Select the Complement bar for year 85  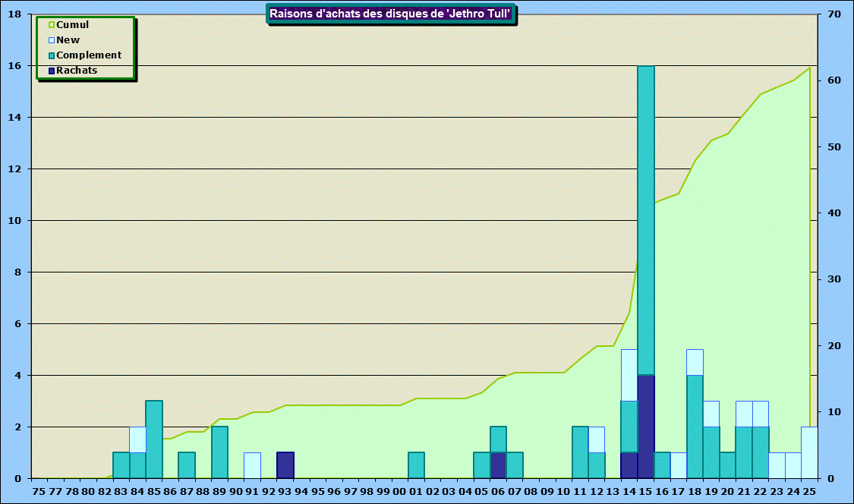pyautogui.click(x=154, y=439)
